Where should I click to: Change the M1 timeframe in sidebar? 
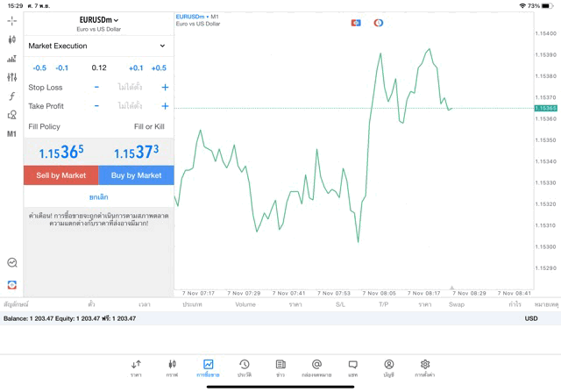[11, 134]
